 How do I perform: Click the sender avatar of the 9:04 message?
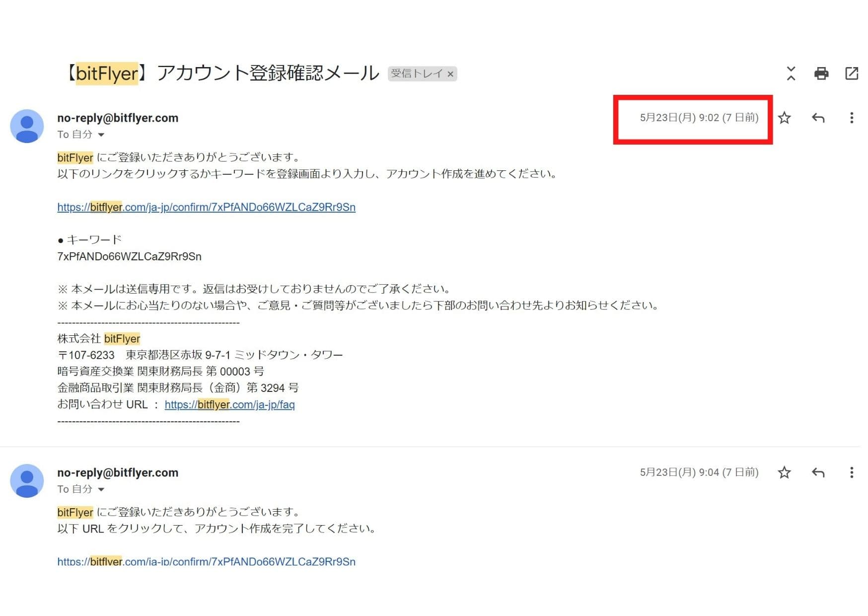(x=27, y=481)
